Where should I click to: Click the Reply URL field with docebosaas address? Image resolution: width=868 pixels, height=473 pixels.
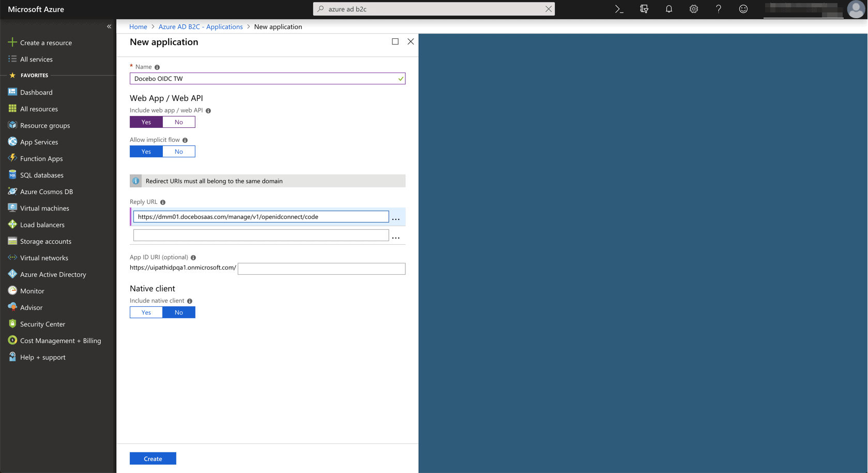tap(261, 217)
